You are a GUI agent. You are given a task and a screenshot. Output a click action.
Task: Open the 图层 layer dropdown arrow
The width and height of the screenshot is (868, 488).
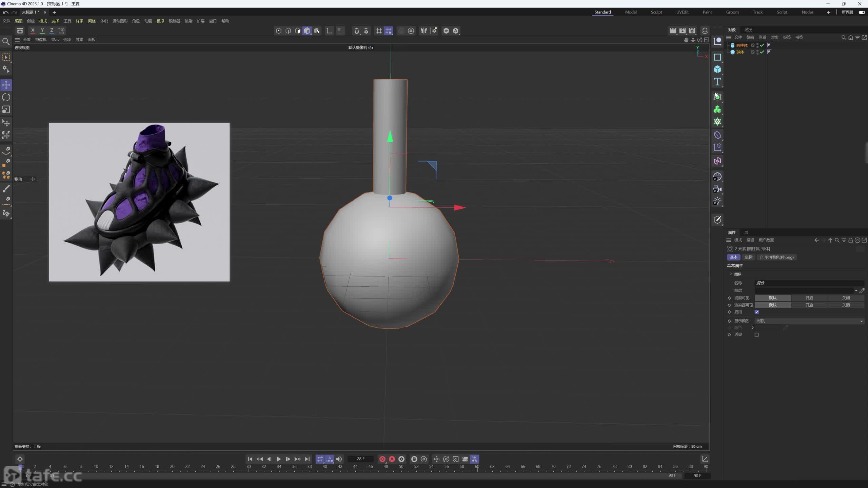[856, 291]
